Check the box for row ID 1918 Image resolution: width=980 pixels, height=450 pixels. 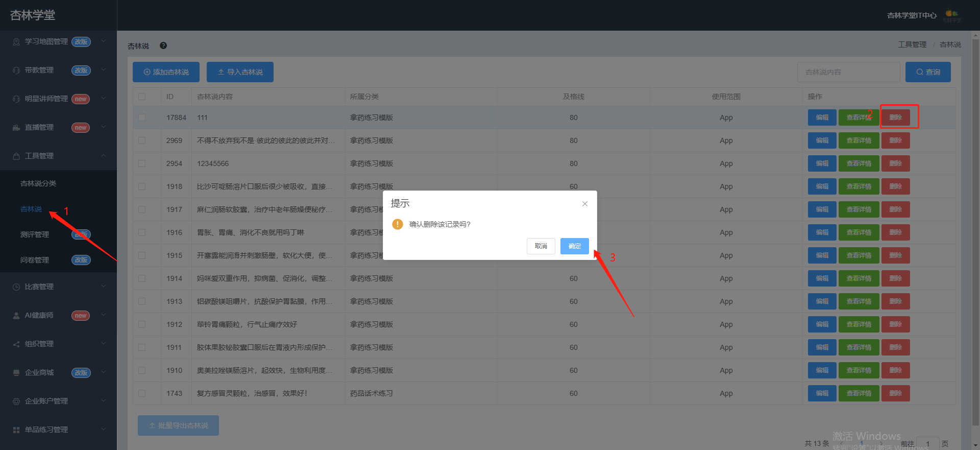point(142,186)
